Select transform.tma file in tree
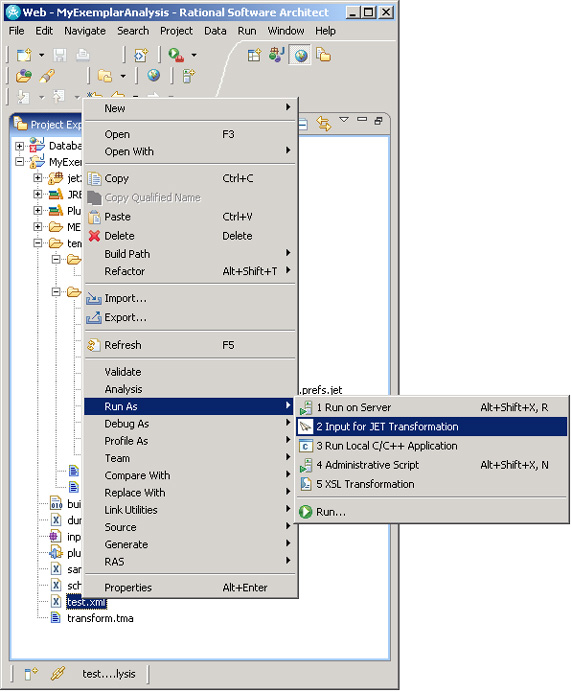 point(100,618)
